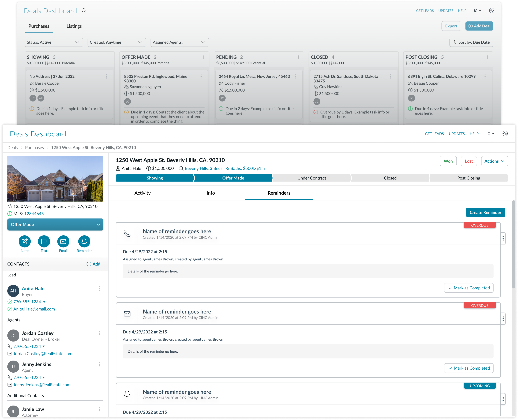Expand Anita Hale's phone number dropdown arrow
Screen dimensions: 518x420
(44, 302)
